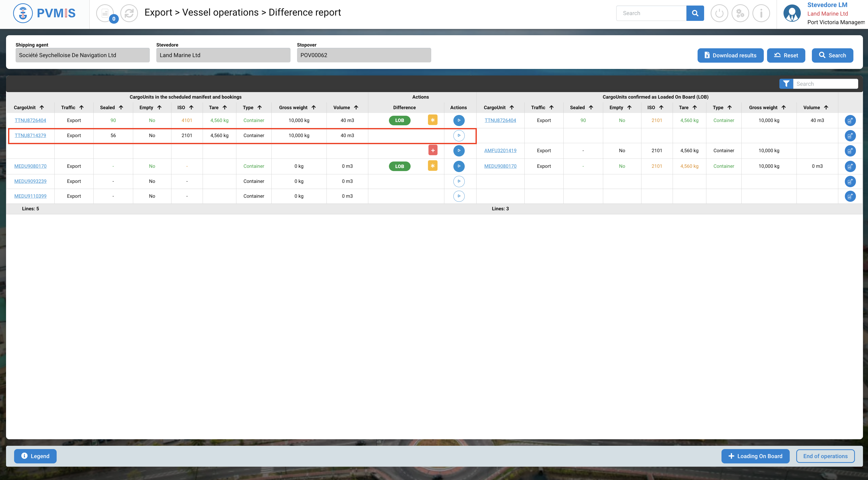Click LOB badge for MEDU9080170 row
The height and width of the screenshot is (480, 868).
(x=399, y=166)
